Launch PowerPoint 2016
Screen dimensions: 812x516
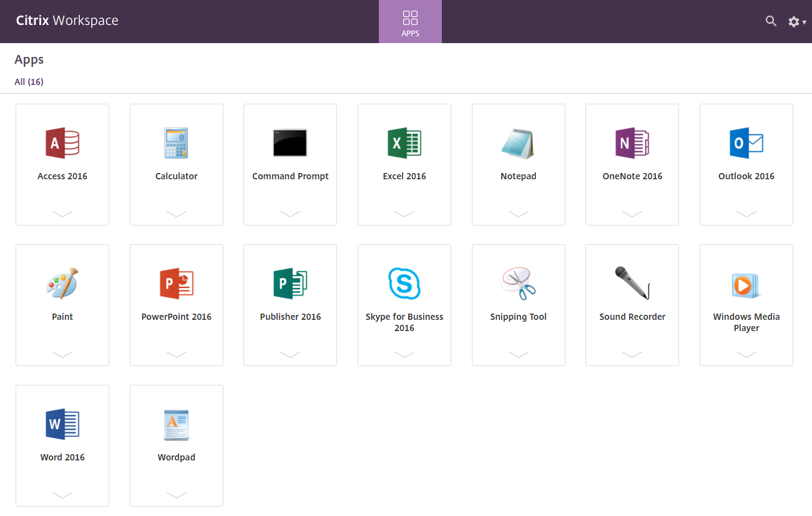coord(176,290)
